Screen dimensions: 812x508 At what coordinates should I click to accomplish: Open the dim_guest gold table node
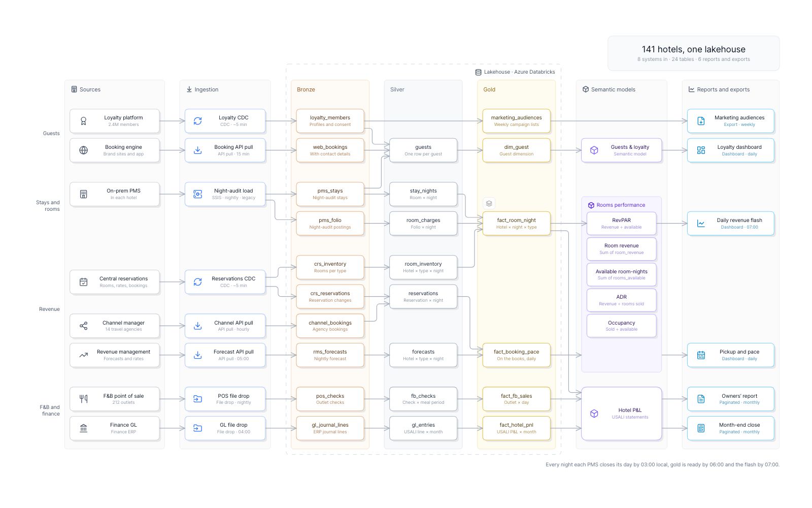coord(517,150)
